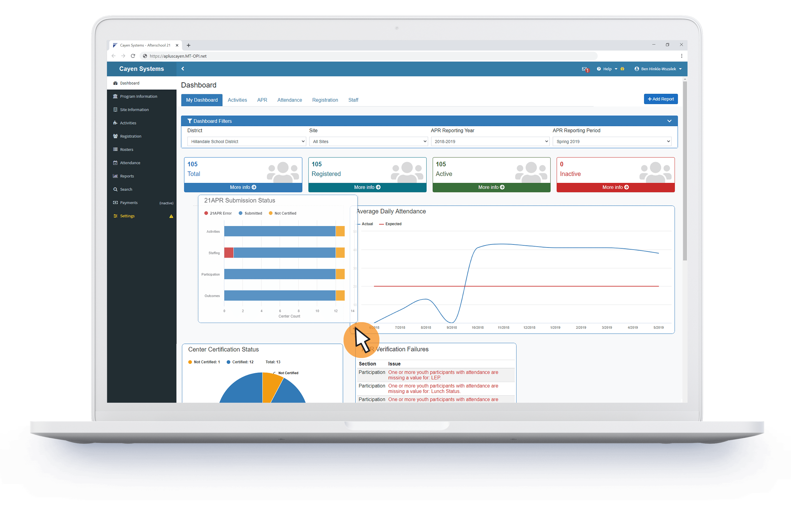Reload the page with the browser refresh icon
The height and width of the screenshot is (532, 791).
[x=133, y=56]
